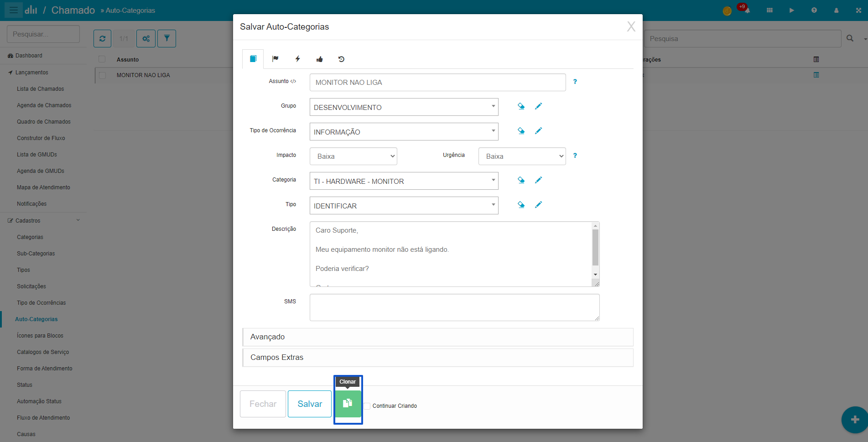Click the gold coin icon in header
Screen dimensions: 868x442
pos(727,10)
